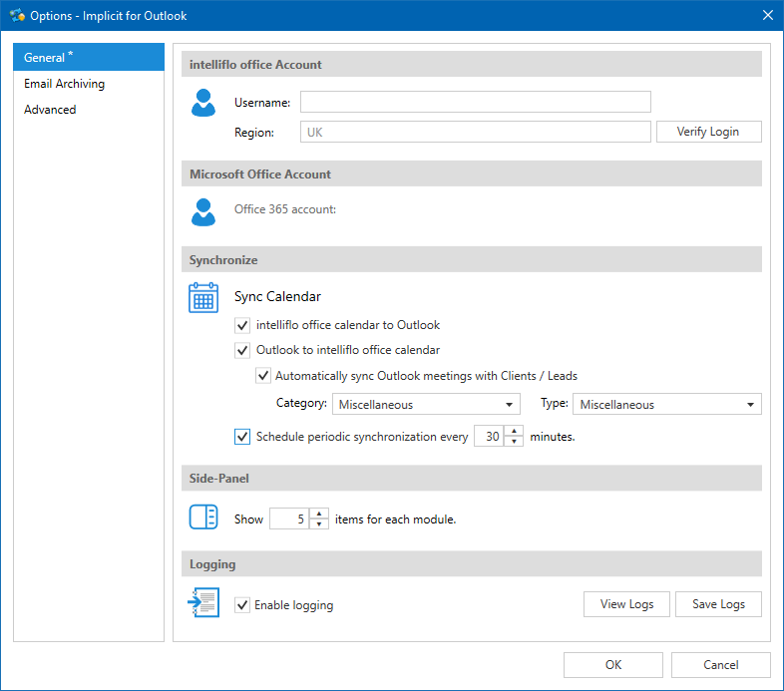This screenshot has width=784, height=691.
Task: Click the intelliflo office account user icon
Action: tap(203, 103)
